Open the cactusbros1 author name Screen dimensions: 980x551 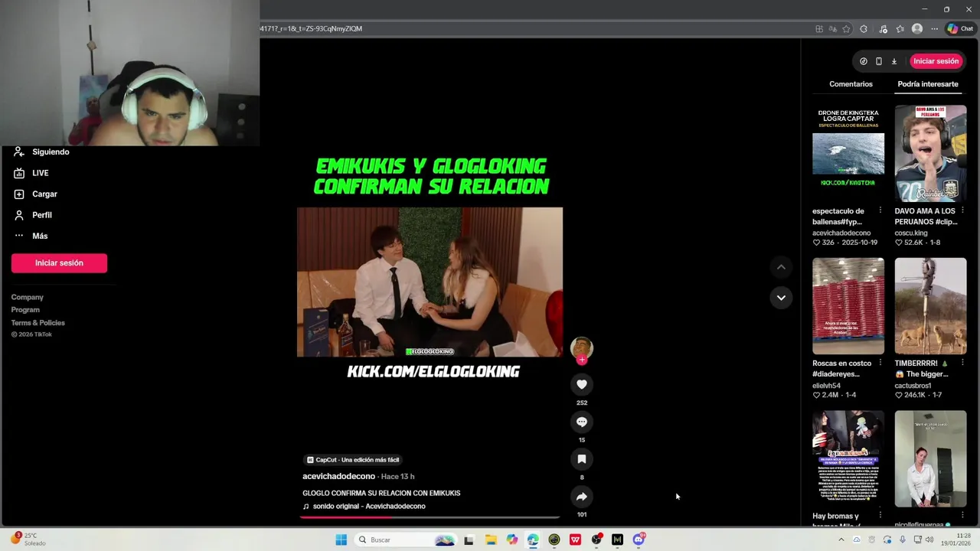[x=913, y=386]
